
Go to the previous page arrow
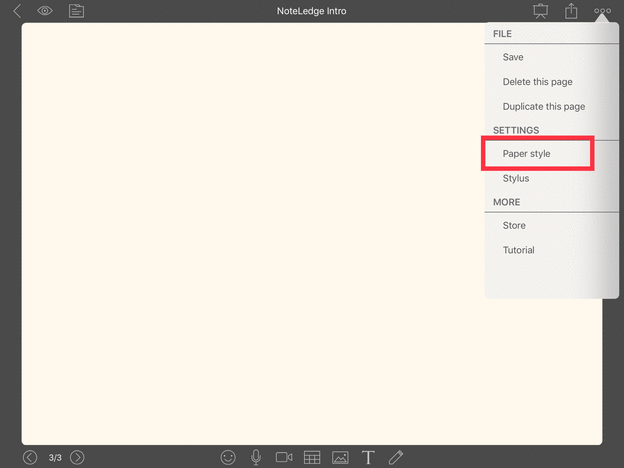click(30, 457)
